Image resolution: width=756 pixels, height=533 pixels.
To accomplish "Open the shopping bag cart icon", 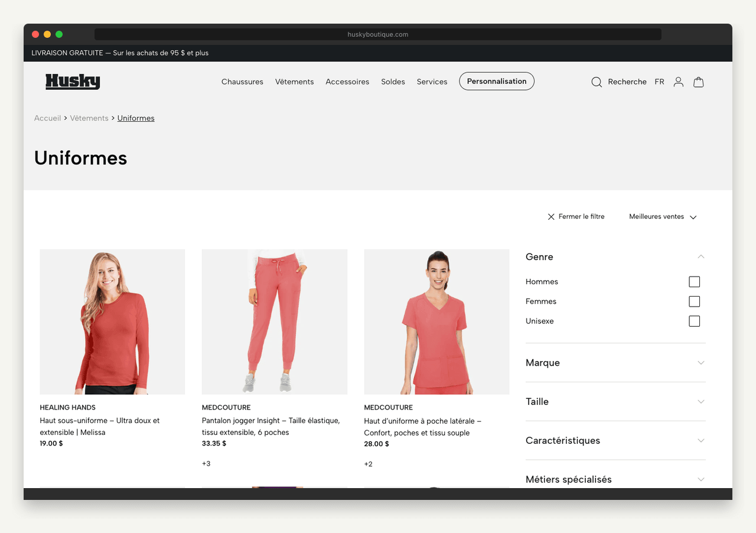I will point(698,82).
